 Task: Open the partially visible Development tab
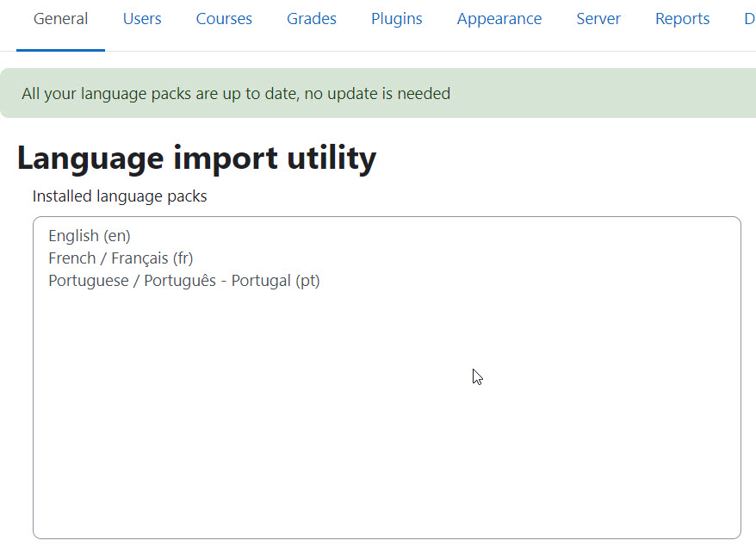(x=750, y=19)
